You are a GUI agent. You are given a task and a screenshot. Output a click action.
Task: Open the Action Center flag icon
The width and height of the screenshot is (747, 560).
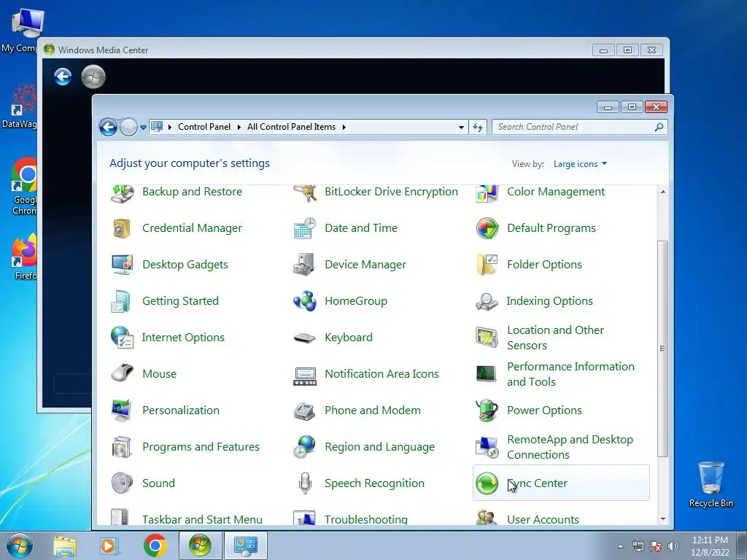click(656, 546)
